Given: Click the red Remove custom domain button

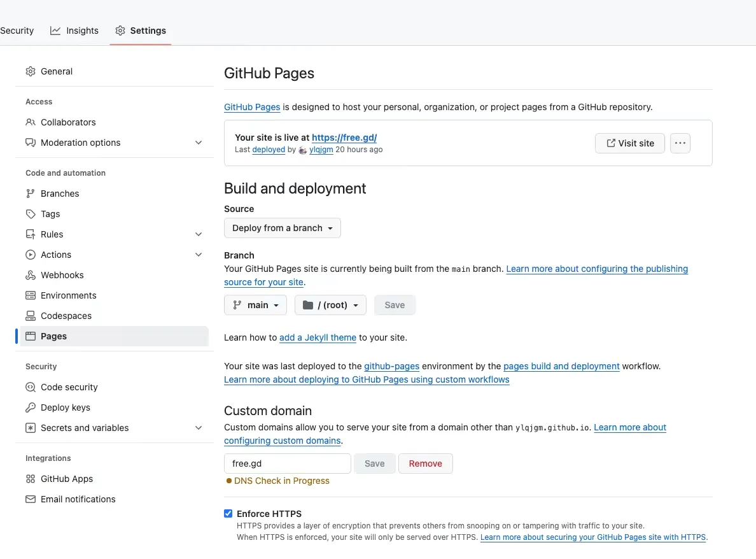Looking at the screenshot, I should click(425, 463).
